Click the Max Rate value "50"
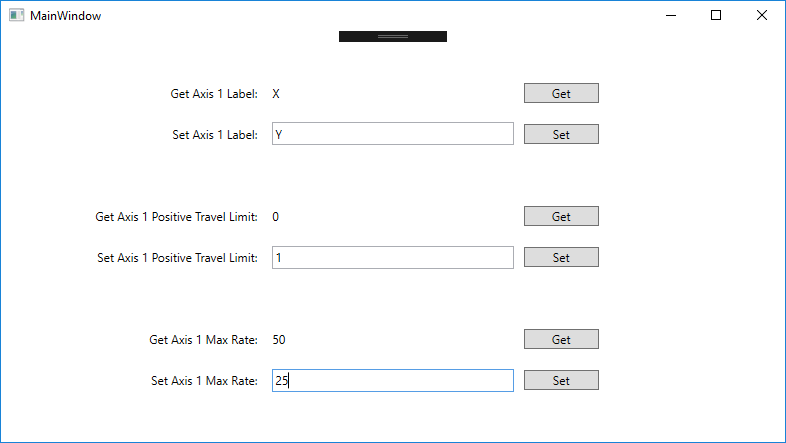786x443 pixels. [x=279, y=340]
